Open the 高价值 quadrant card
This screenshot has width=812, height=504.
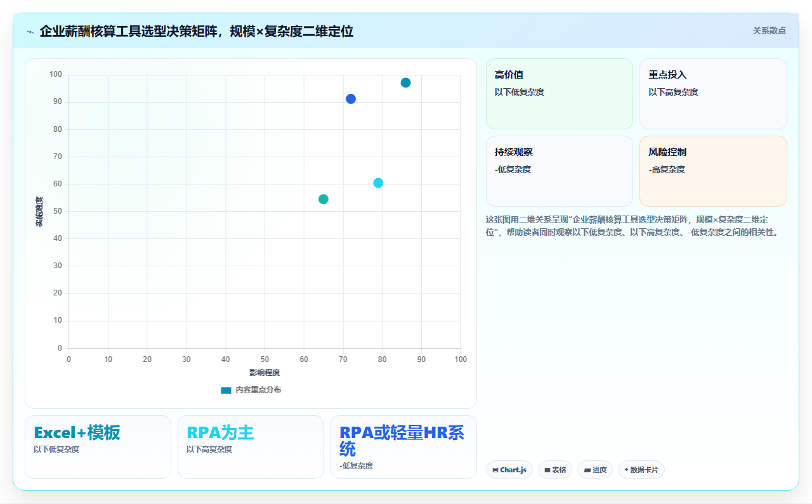(560, 94)
